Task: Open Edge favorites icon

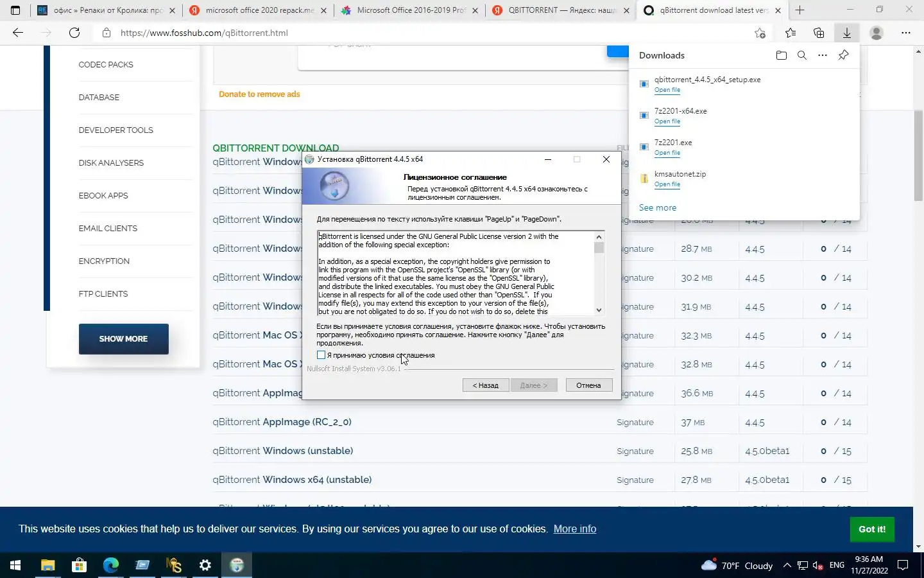Action: [791, 33]
